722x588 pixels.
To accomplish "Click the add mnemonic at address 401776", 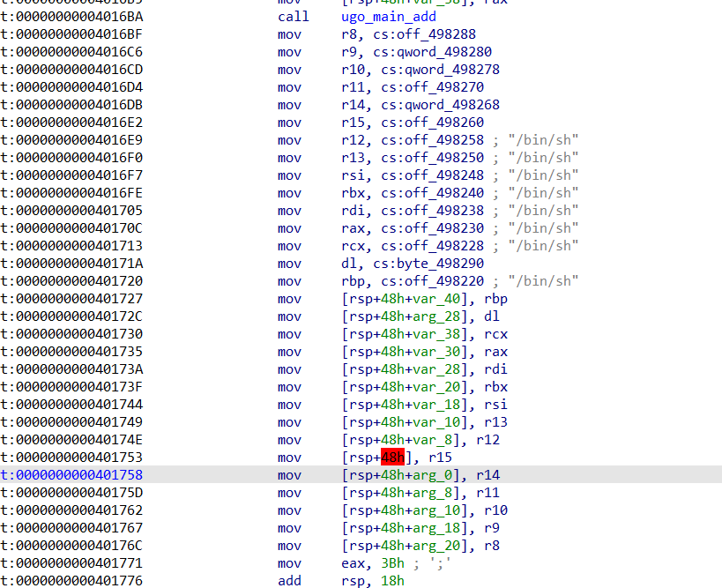I will click(289, 581).
